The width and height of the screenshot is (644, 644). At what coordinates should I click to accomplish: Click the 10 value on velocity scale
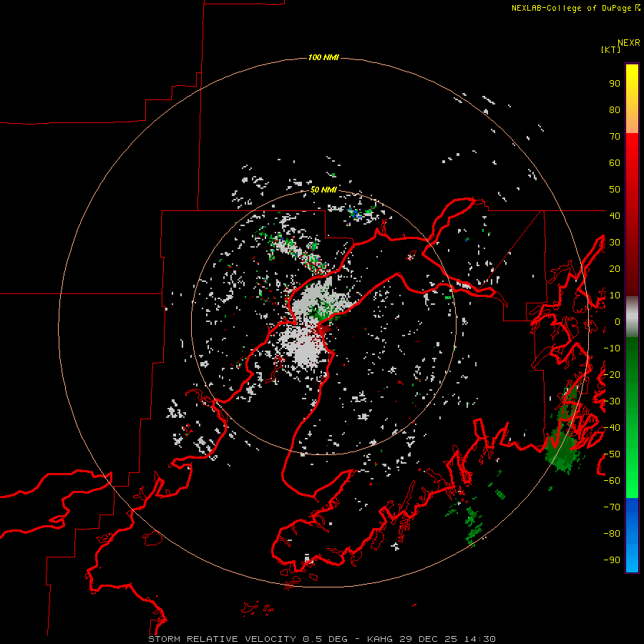click(615, 296)
